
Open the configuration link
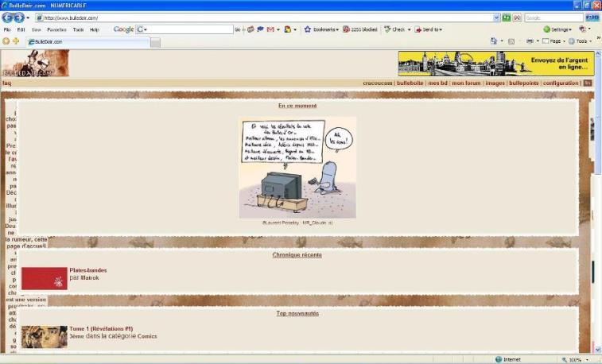tap(561, 83)
